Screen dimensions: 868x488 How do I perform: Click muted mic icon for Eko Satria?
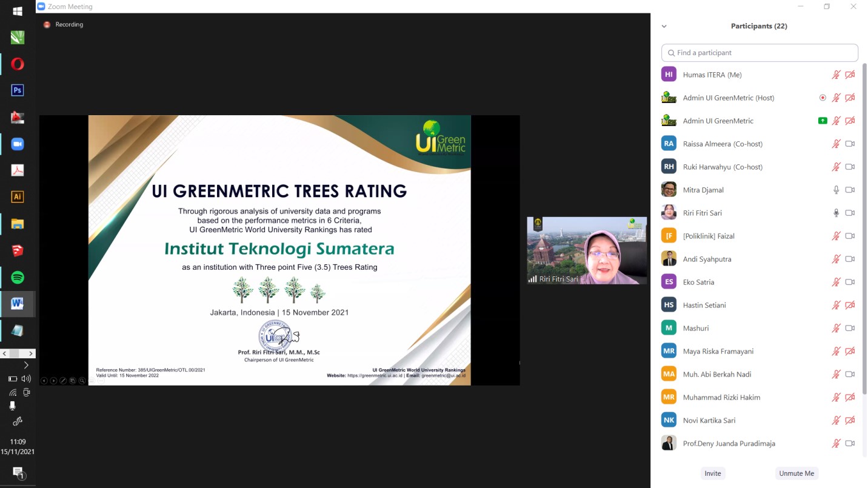[836, 282]
